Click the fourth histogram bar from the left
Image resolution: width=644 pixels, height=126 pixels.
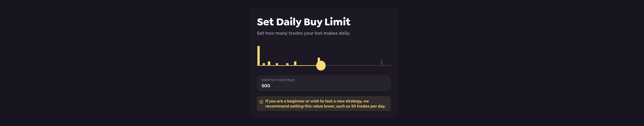tap(277, 64)
